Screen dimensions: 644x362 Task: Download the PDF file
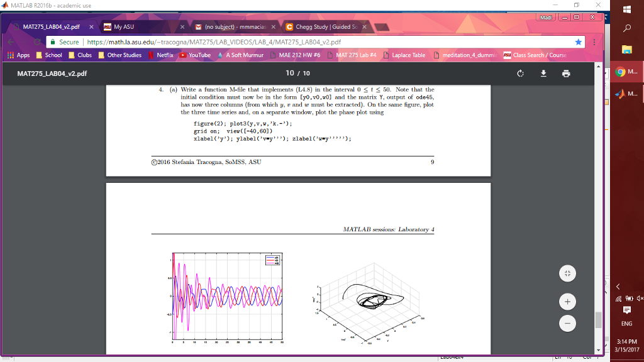(543, 73)
